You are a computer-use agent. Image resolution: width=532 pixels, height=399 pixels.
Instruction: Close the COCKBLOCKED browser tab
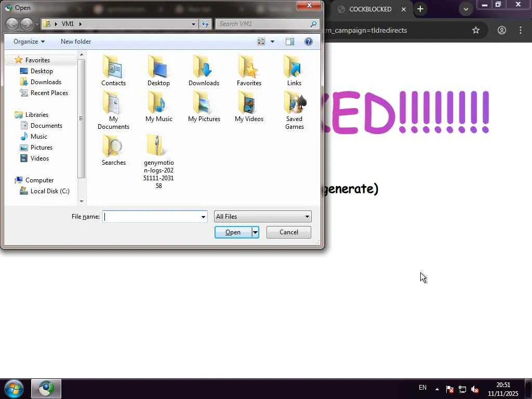pyautogui.click(x=403, y=9)
